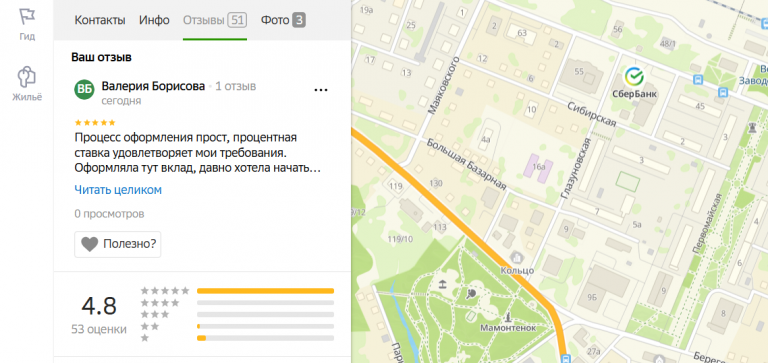
Task: Click building 16а on the map
Action: [539, 168]
